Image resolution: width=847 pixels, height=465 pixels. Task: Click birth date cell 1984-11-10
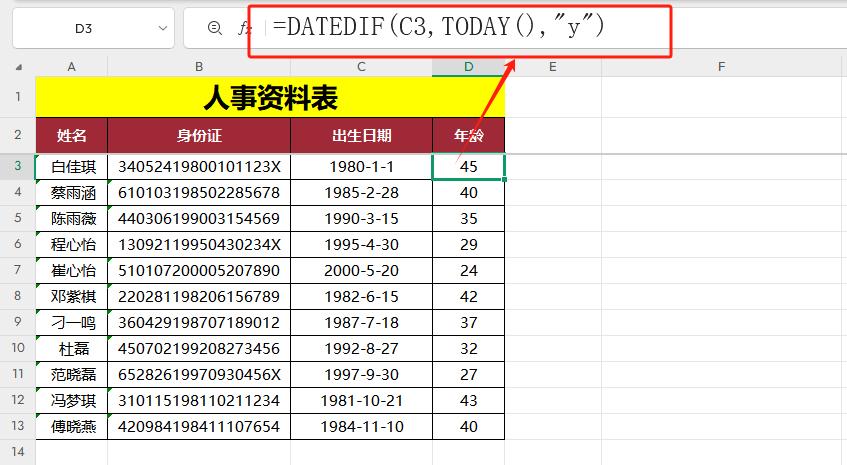(x=361, y=427)
